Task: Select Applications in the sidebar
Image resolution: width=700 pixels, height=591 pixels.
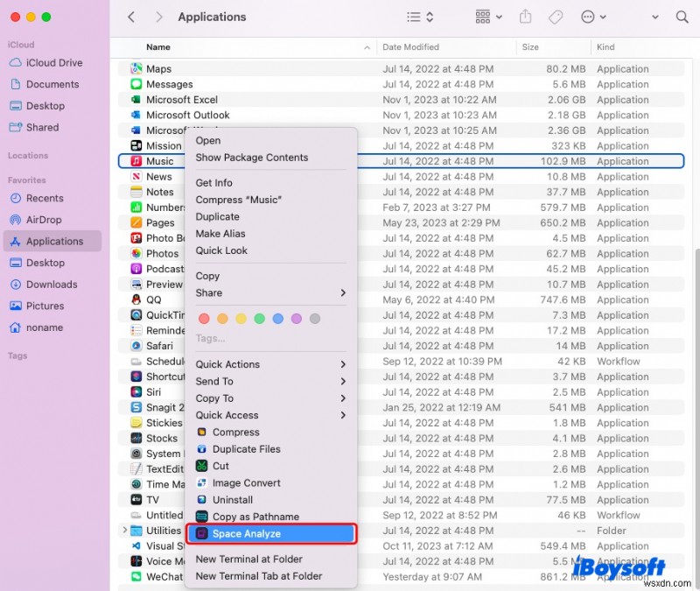Action: [x=52, y=242]
